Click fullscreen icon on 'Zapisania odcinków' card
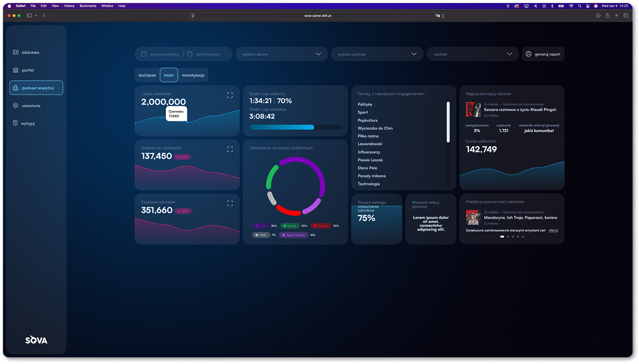 (230, 203)
